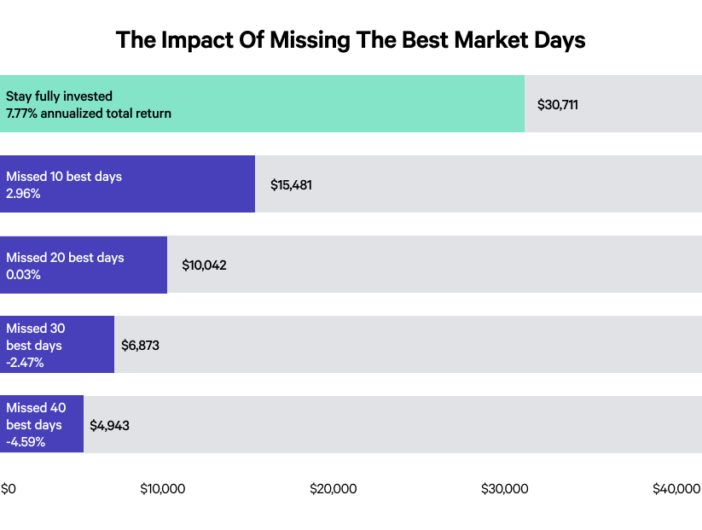Screen dimensions: 702x530
Task: Click the $20,000 axis label
Action: (x=333, y=489)
